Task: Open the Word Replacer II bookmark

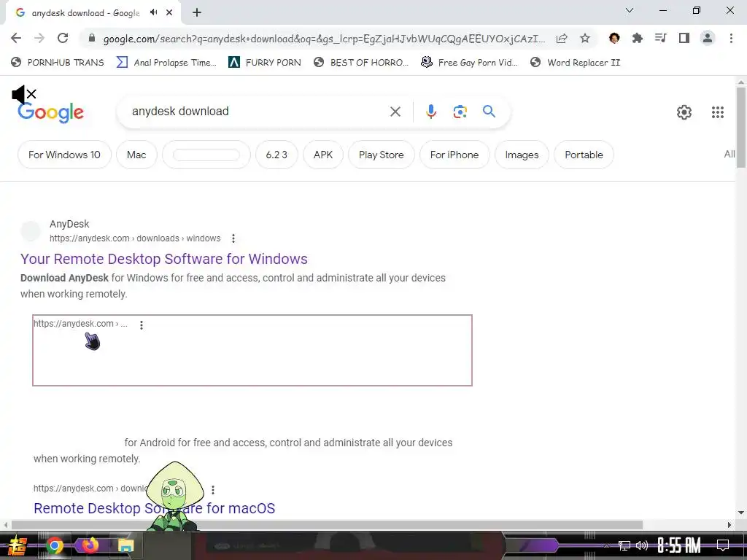Action: coord(576,63)
